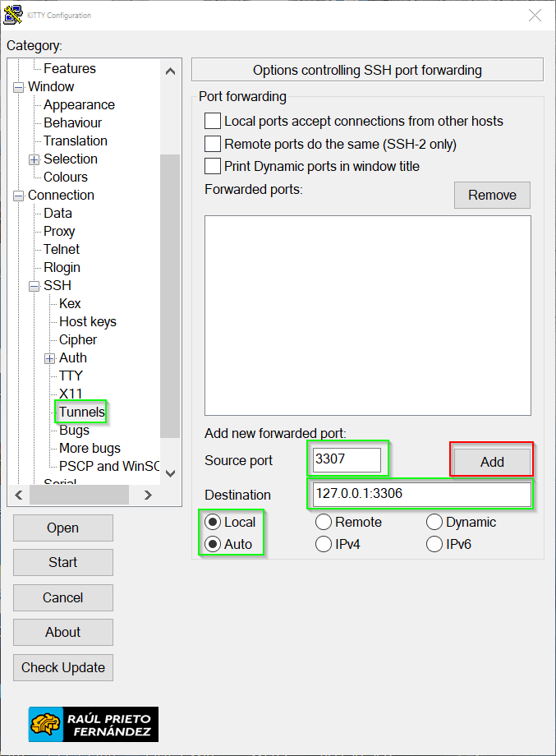Enable local ports accept connections from other hosts
556x756 pixels.
pos(213,122)
